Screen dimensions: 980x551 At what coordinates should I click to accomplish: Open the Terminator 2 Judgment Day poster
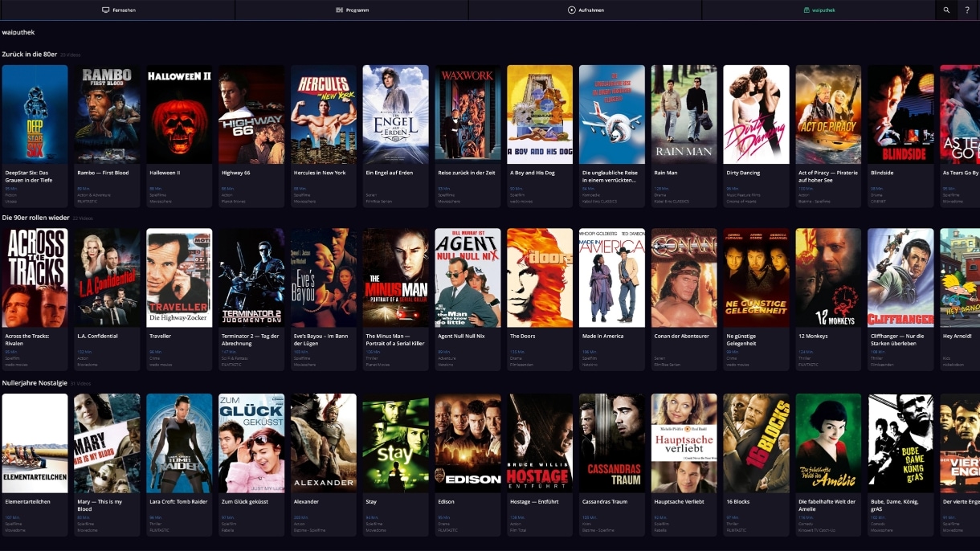click(x=251, y=278)
